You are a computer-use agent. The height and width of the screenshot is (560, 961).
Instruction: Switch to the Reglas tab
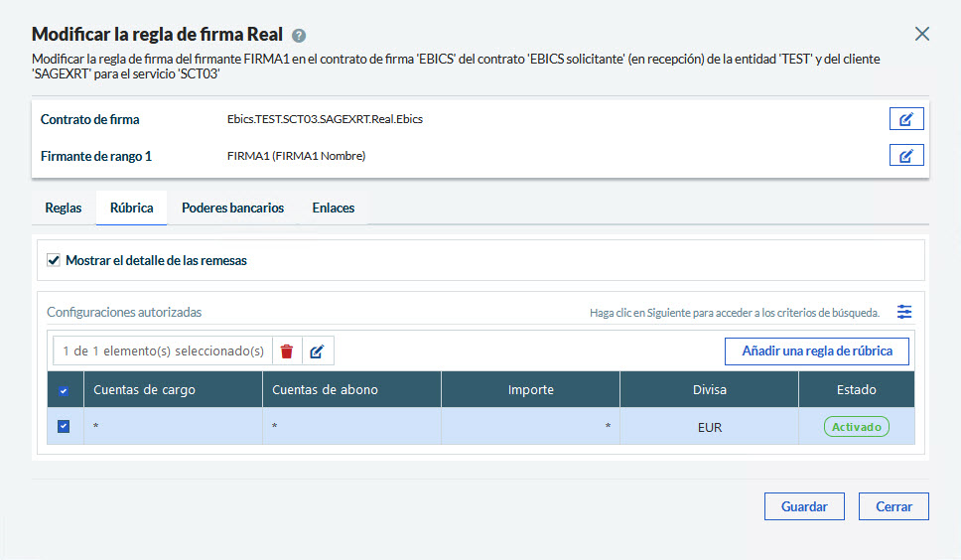point(64,208)
